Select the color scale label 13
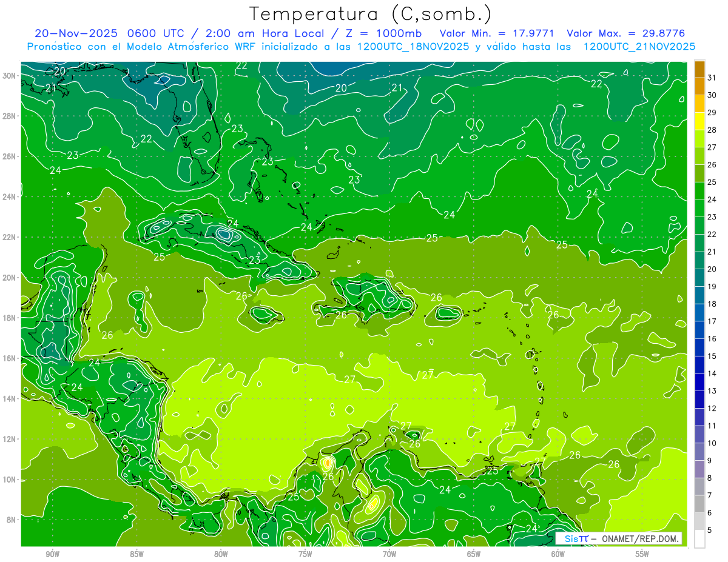This screenshot has width=728, height=562. point(712,391)
